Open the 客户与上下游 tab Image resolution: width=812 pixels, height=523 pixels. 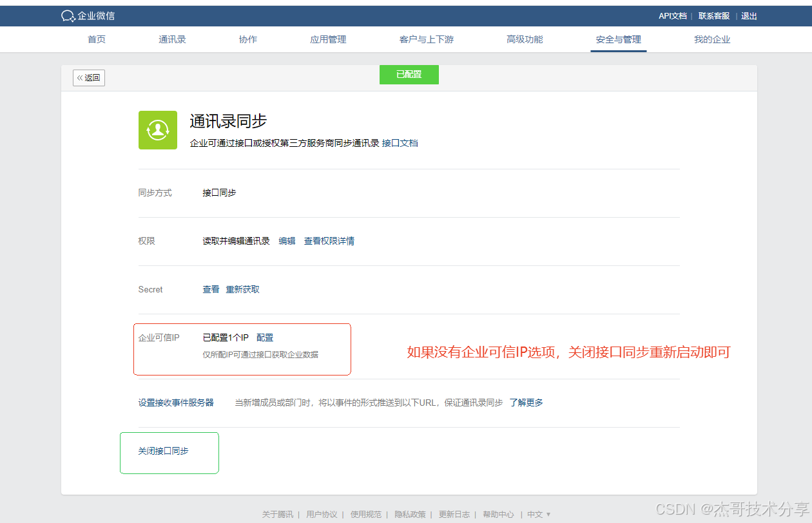[427, 39]
